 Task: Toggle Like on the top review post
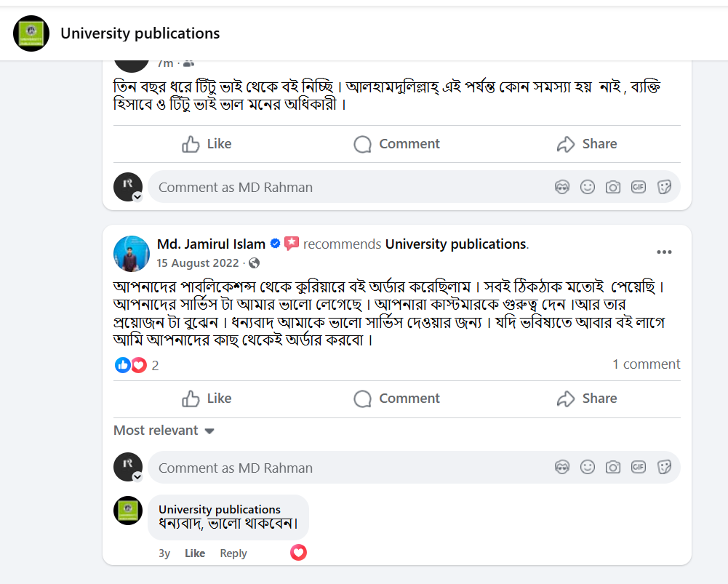pyautogui.click(x=206, y=143)
